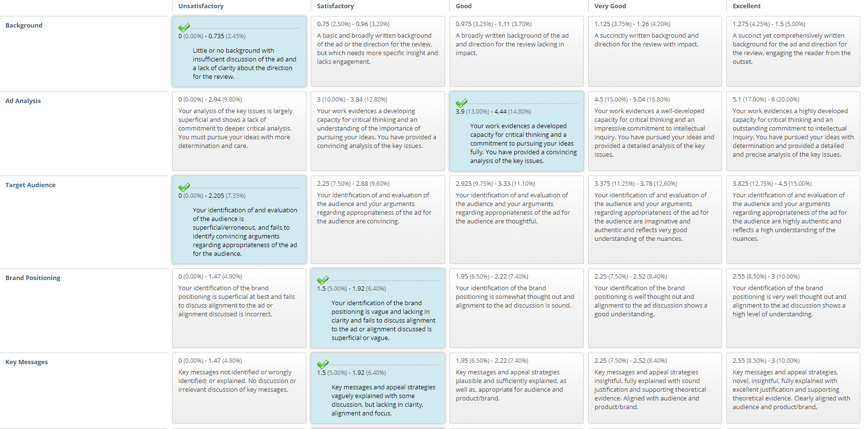
Task: Pick Unsatisfactory for Ad Analysis criterion
Action: tap(239, 132)
